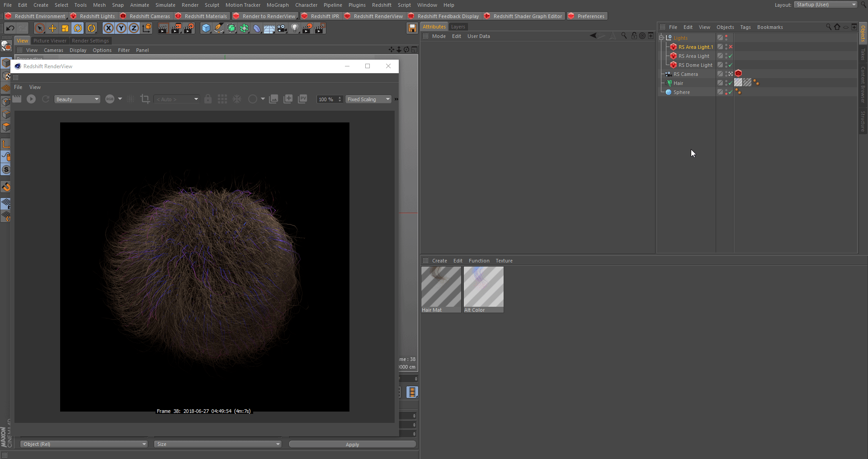Toggle the X-axis lock button
Image resolution: width=868 pixels, height=459 pixels.
coord(108,28)
